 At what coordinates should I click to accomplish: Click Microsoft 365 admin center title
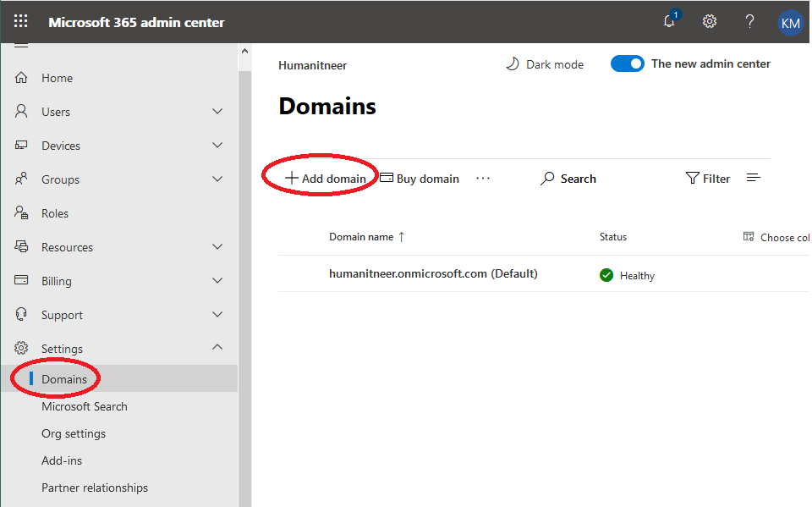[x=137, y=22]
